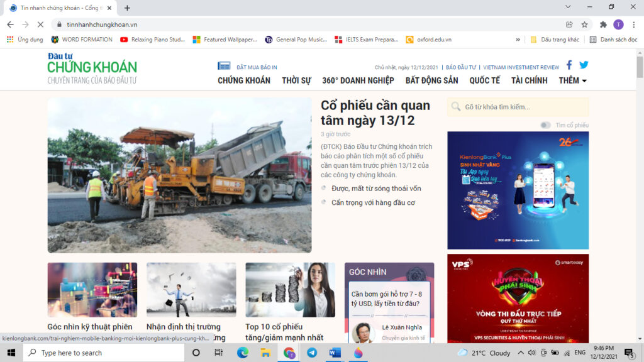Expand the hidden bookmarks chevron
Screen dimensions: 644x362
(518, 40)
